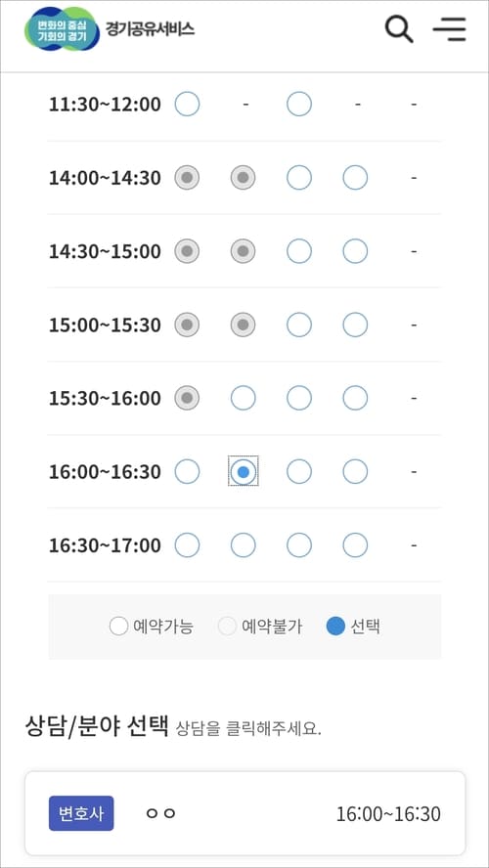Click the lawyer consultation card 16:00~16:30
The image size is (489, 868).
click(244, 813)
